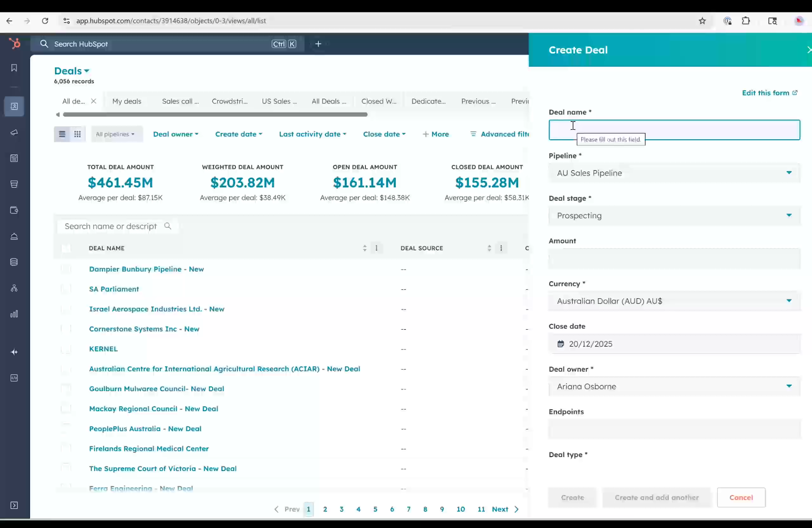Switch deals to grid card view
This screenshot has width=812, height=528.
77,134
